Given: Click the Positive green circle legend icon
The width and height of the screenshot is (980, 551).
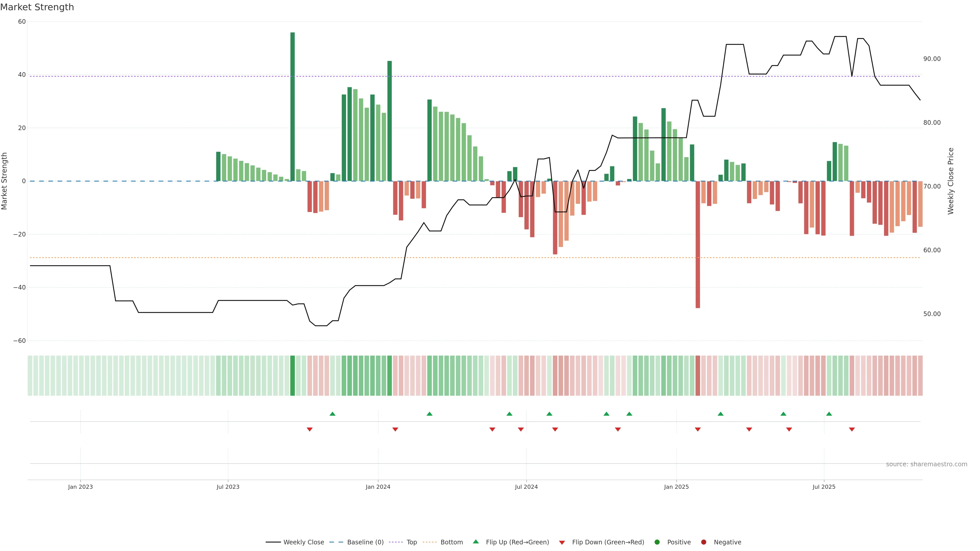Looking at the screenshot, I should click(657, 542).
